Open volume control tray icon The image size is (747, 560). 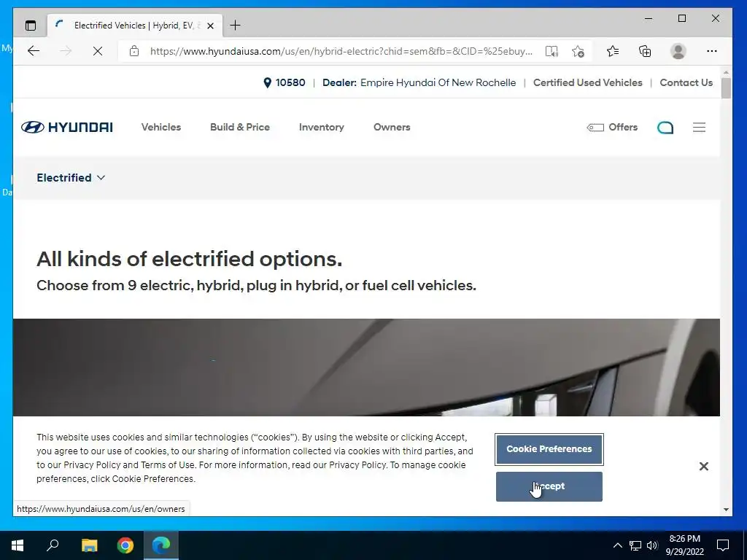pos(652,545)
